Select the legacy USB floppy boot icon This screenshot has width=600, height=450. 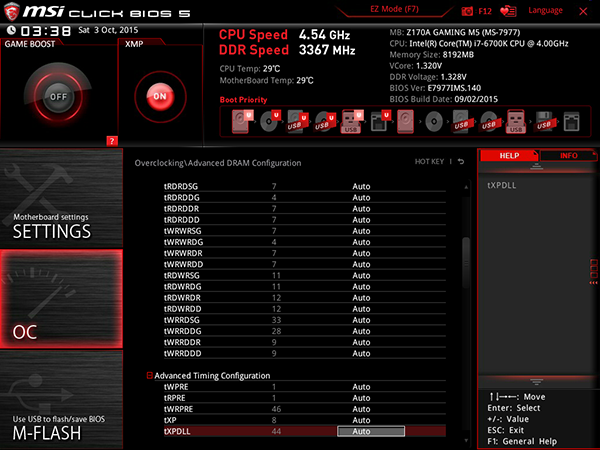click(545, 122)
